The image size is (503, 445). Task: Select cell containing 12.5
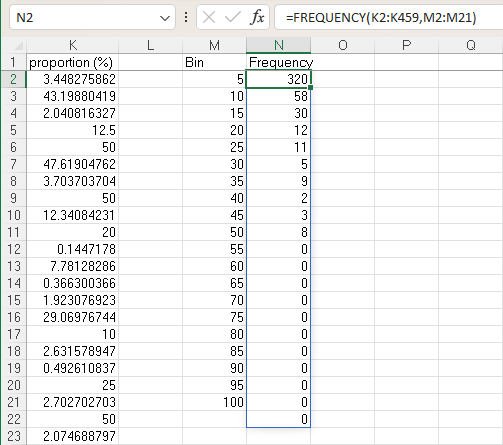click(73, 130)
